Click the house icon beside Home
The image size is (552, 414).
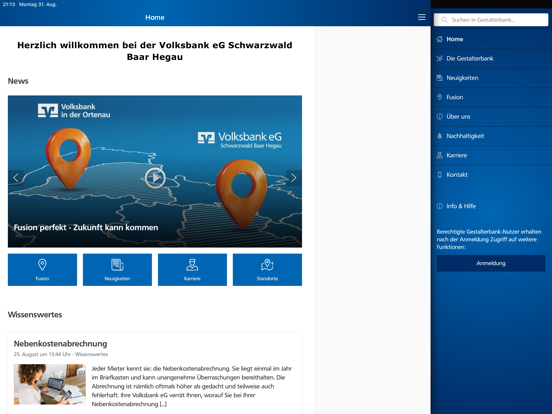[x=439, y=39]
